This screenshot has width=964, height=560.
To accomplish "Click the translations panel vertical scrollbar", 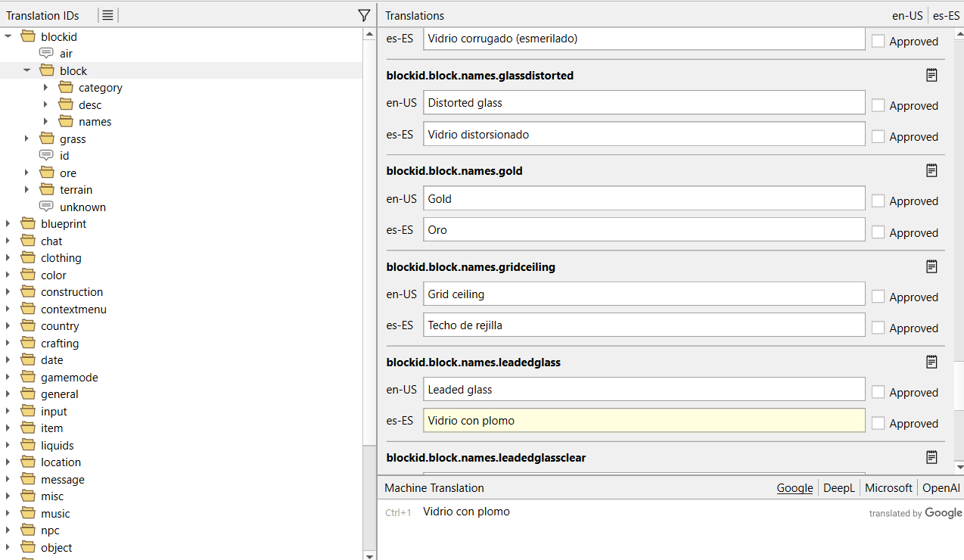I will click(957, 227).
